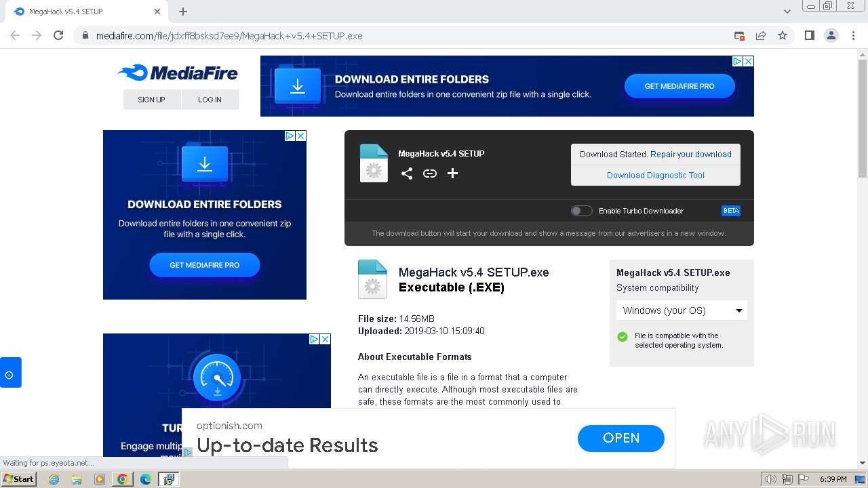Click the Windows Start button
Viewport: 868px width, 488px height.
click(18, 479)
